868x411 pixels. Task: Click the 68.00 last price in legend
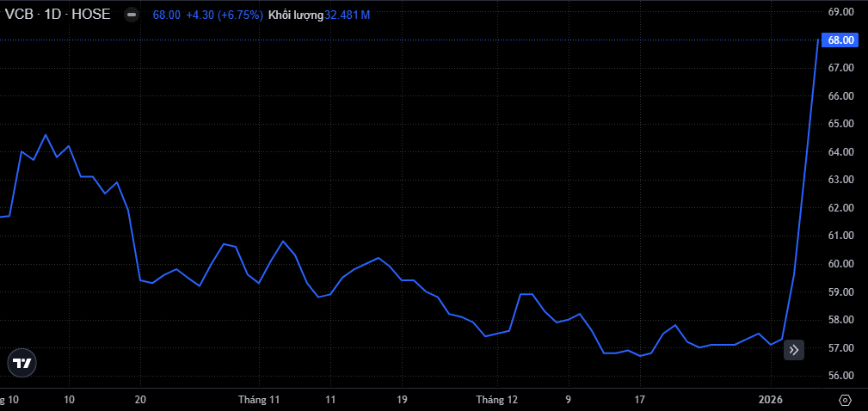point(166,15)
